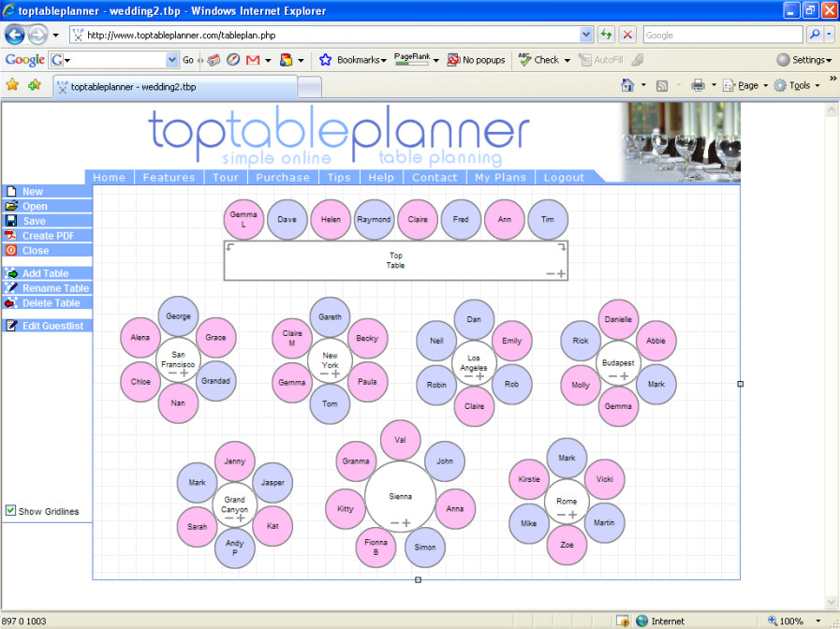Select the San Francisco table center
Image resolution: width=840 pixels, height=629 pixels.
pyautogui.click(x=178, y=358)
